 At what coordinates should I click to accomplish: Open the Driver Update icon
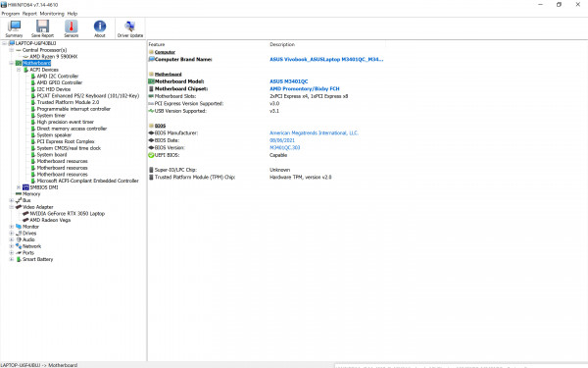point(130,28)
